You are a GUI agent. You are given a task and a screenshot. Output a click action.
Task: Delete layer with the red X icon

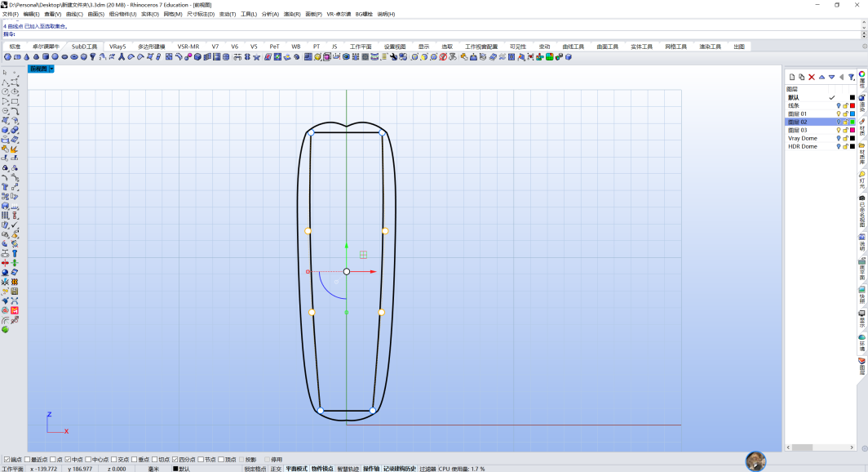(812, 77)
